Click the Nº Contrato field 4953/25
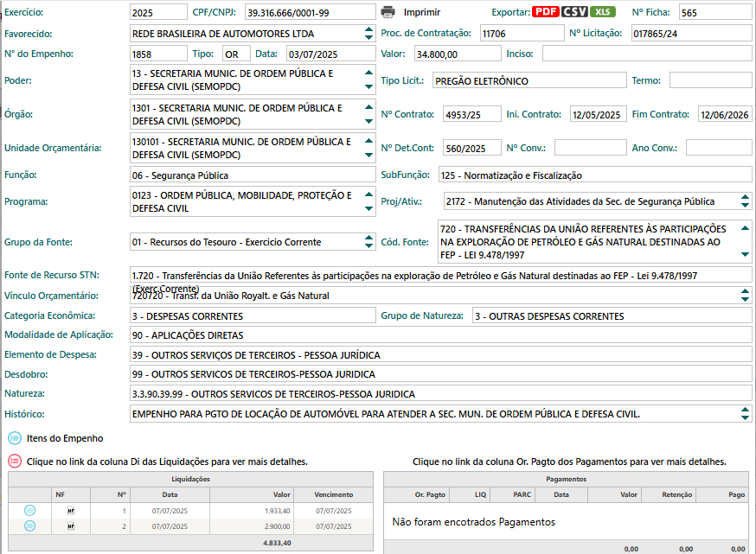The width and height of the screenshot is (756, 554). pyautogui.click(x=472, y=115)
